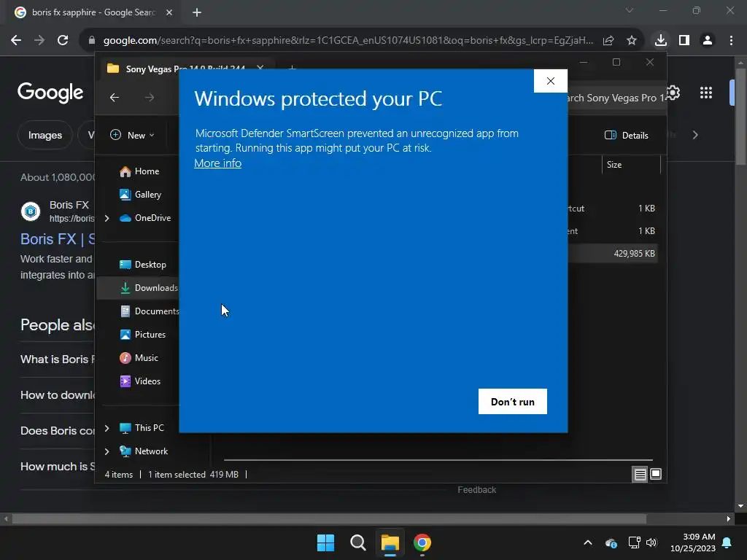Open the network tray icon
Viewport: 747px width, 560px height.
[x=634, y=542]
